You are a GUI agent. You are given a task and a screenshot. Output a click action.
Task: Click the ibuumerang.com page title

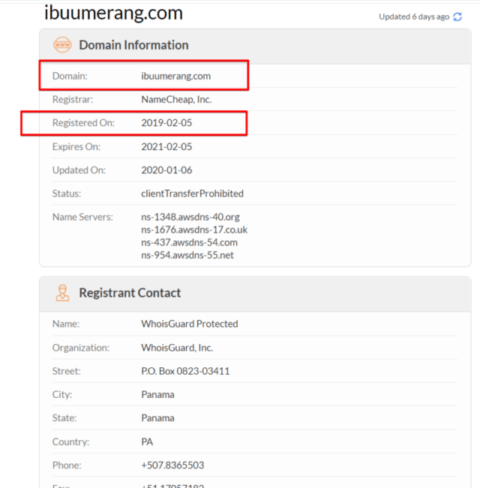tap(114, 13)
